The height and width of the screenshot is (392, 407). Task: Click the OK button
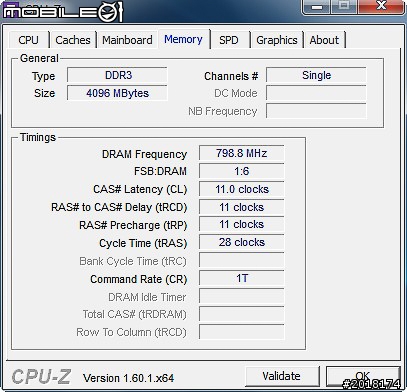coord(363,376)
